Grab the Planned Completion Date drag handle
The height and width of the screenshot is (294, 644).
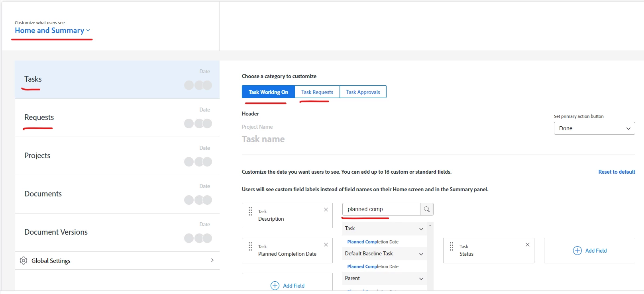point(250,246)
